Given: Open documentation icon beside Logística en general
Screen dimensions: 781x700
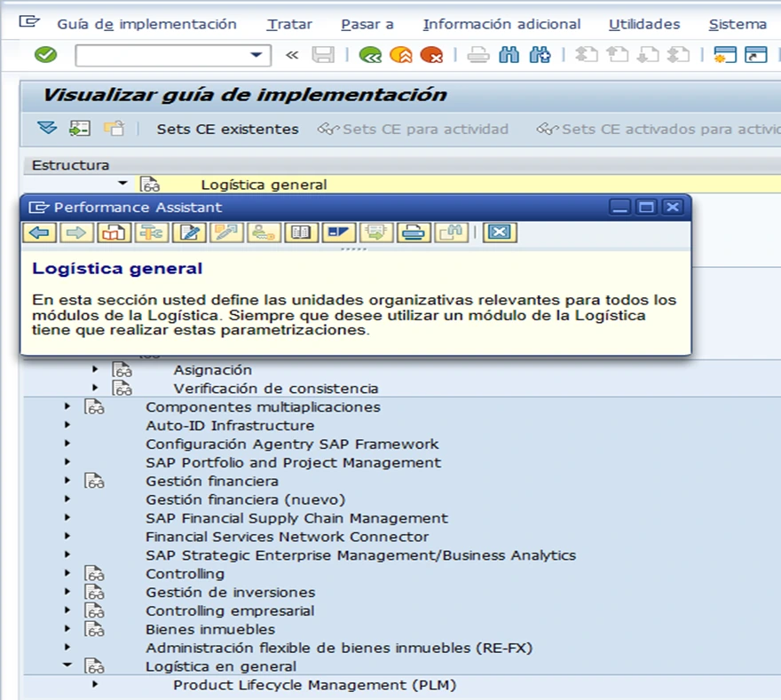Looking at the screenshot, I should [x=94, y=666].
